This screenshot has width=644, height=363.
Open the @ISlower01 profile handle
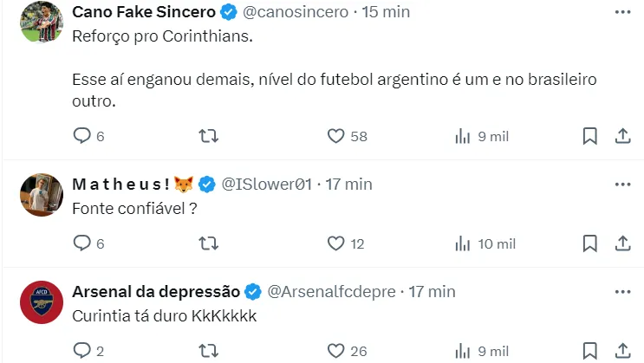point(267,184)
